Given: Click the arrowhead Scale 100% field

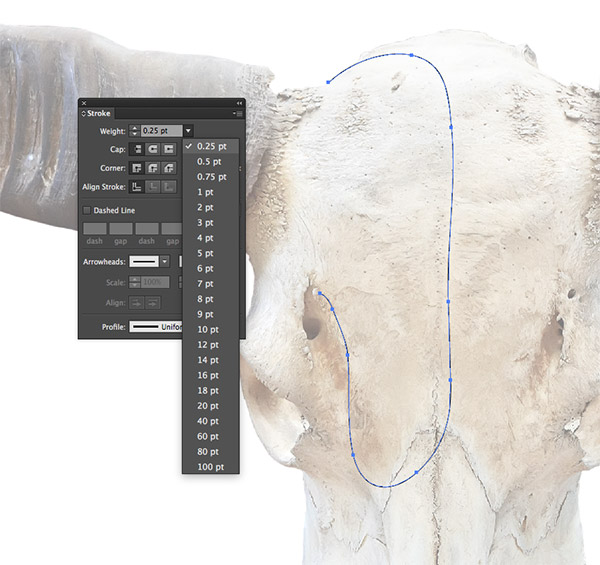Looking at the screenshot, I should pos(155,282).
